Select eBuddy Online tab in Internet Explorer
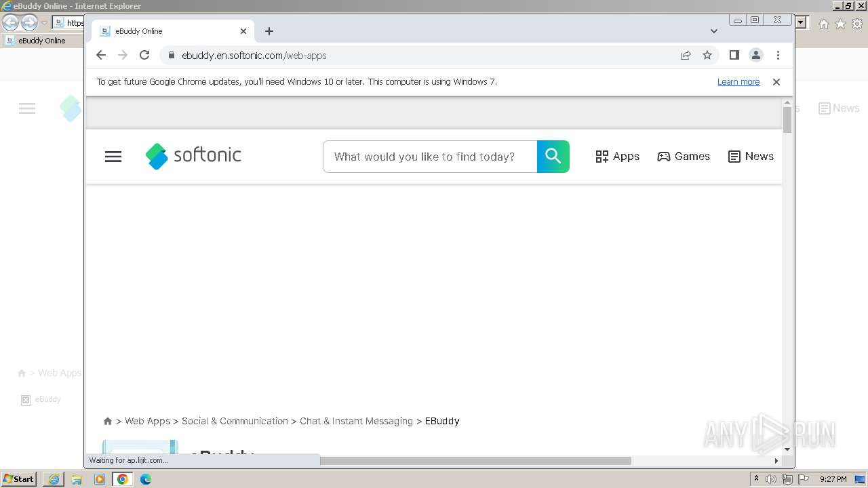The height and width of the screenshot is (488, 868). (42, 41)
